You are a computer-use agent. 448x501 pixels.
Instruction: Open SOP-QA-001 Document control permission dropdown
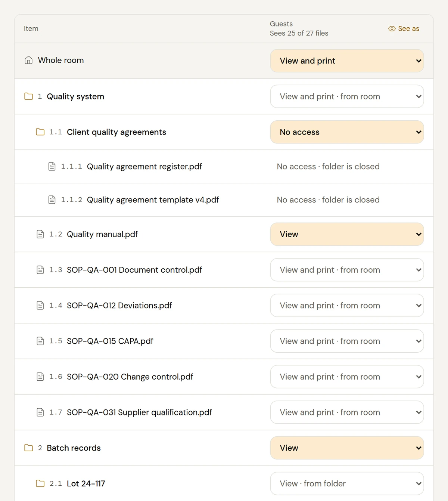coord(347,270)
